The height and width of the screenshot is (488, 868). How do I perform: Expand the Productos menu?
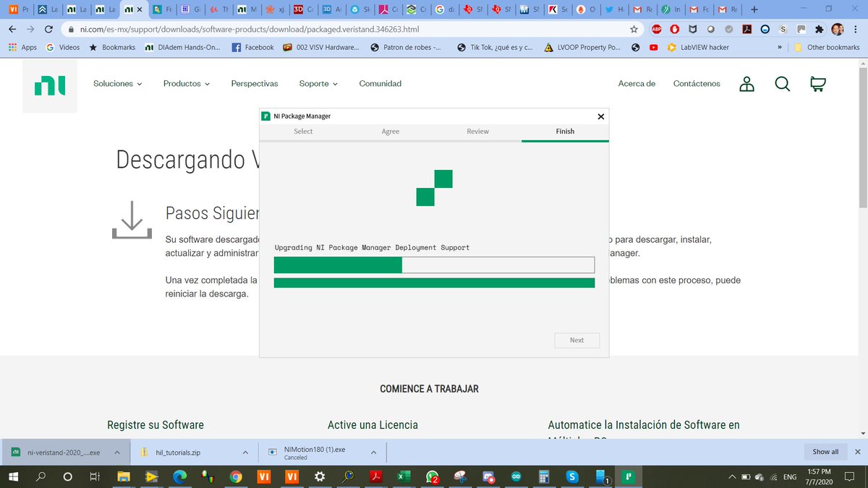point(187,84)
